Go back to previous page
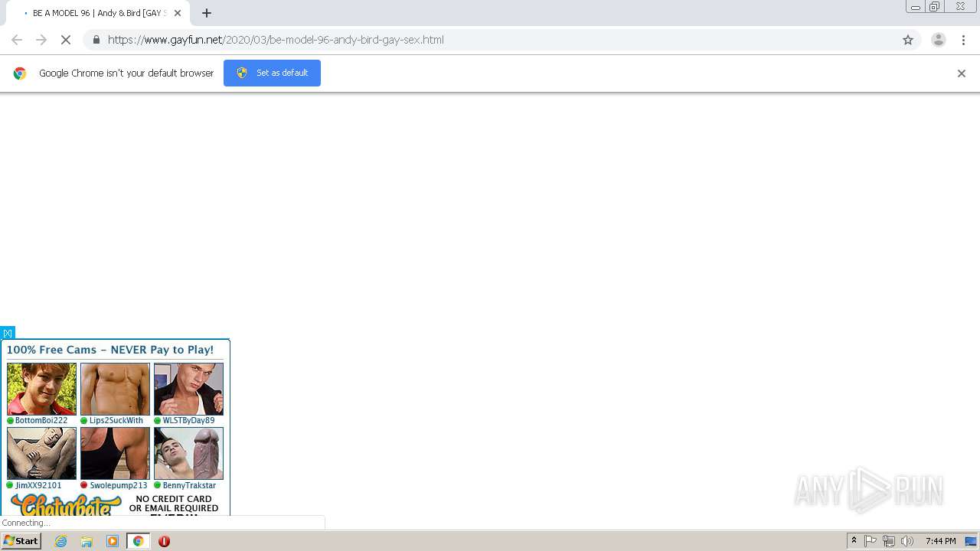 point(17,40)
